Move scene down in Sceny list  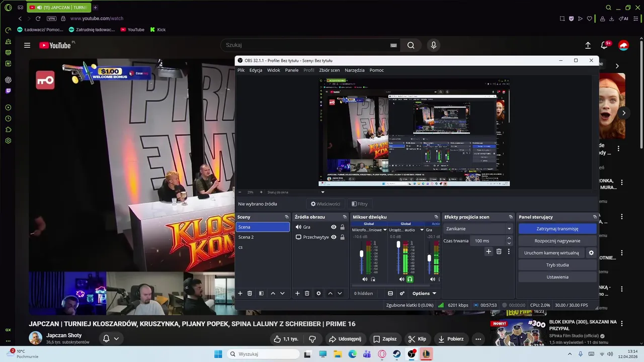tap(282, 293)
